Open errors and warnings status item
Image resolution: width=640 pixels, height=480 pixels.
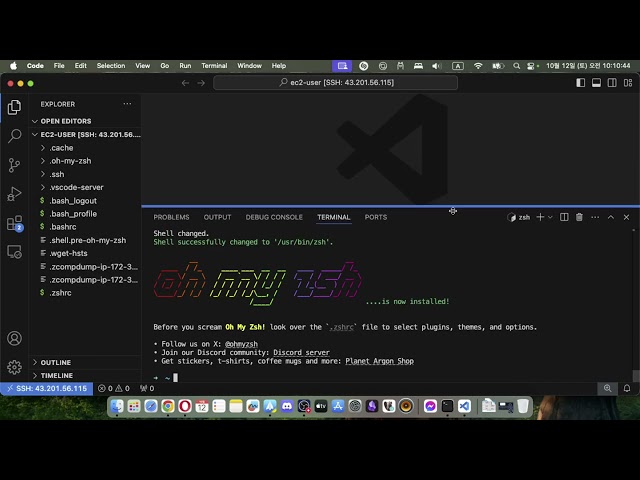click(114, 389)
